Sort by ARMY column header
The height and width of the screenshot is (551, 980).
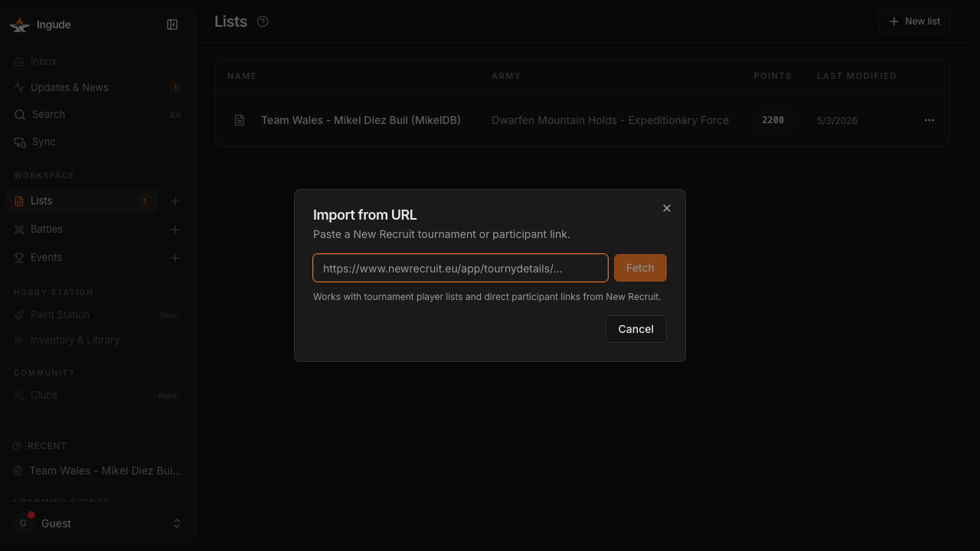pyautogui.click(x=506, y=76)
